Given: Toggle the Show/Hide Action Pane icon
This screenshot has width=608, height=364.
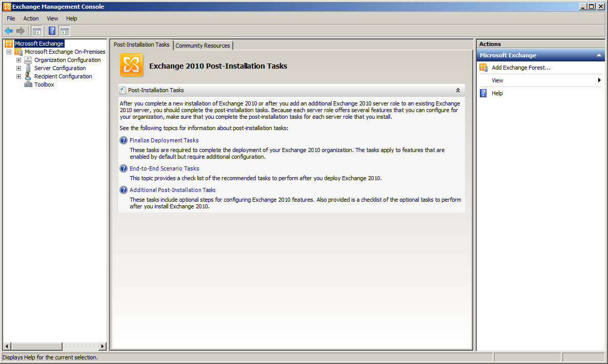Looking at the screenshot, I should tap(65, 31).
